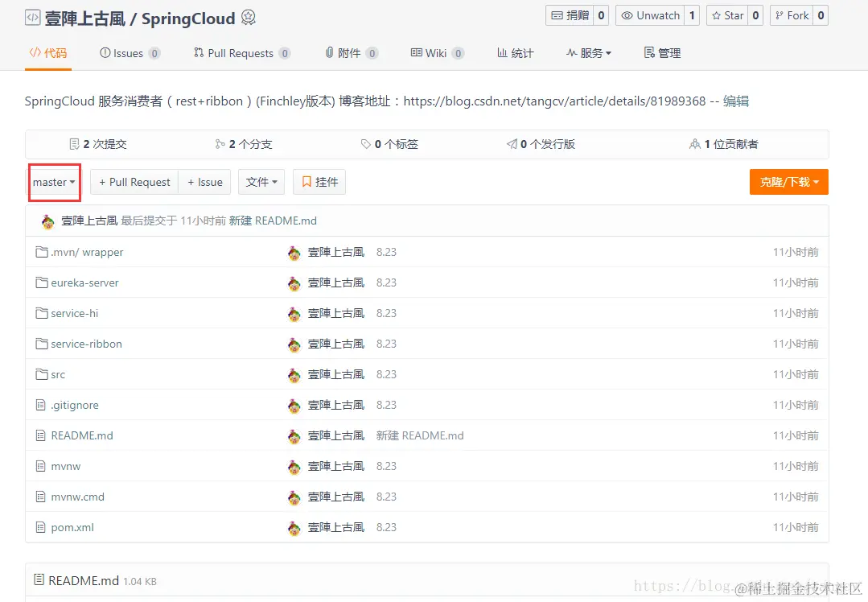868x602 pixels.
Task: Click the author avatar in .mvn/wrapper row
Action: point(294,253)
